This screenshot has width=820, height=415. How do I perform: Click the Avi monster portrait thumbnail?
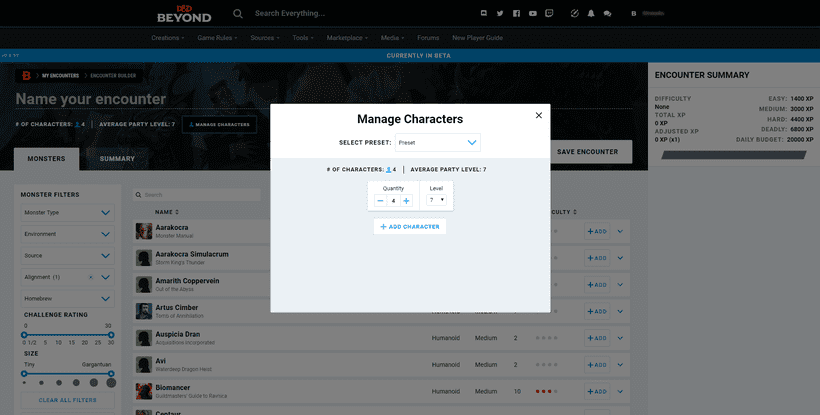click(144, 364)
